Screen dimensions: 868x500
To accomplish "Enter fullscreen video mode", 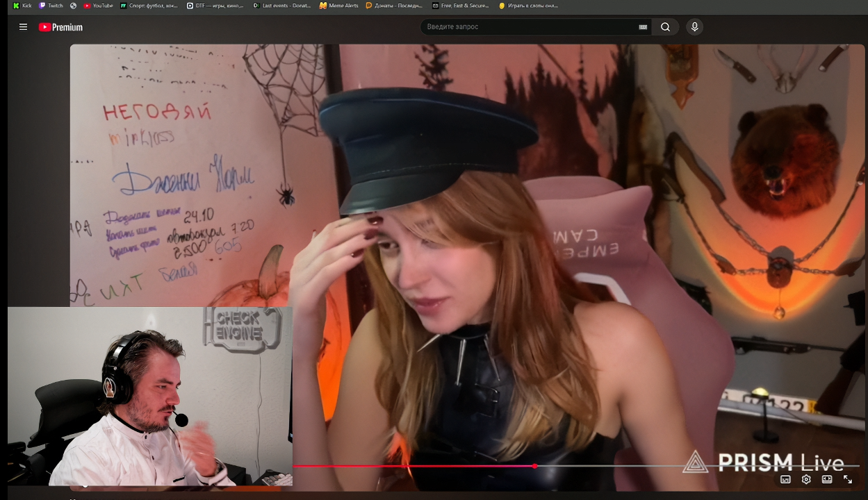I will pos(848,479).
